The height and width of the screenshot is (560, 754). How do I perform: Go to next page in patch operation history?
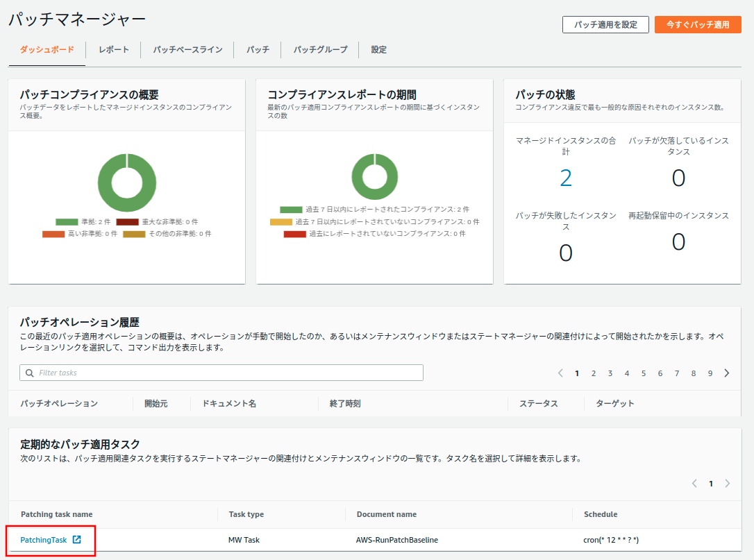pyautogui.click(x=727, y=373)
